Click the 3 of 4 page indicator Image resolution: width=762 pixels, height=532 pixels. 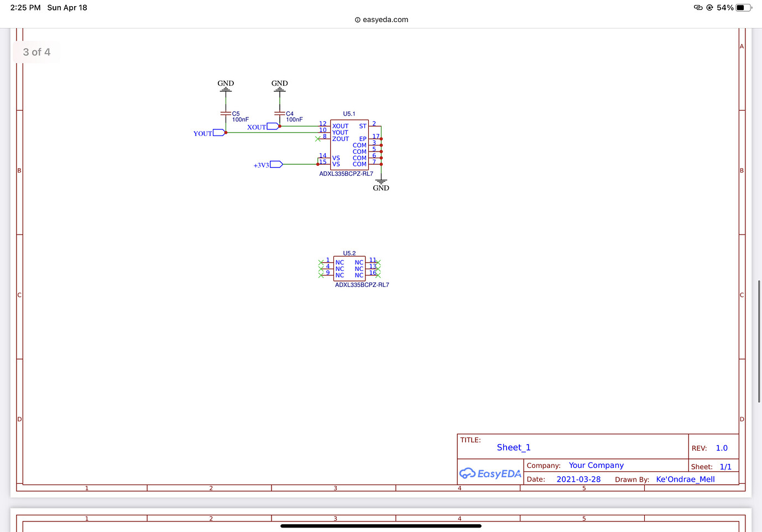pyautogui.click(x=36, y=52)
